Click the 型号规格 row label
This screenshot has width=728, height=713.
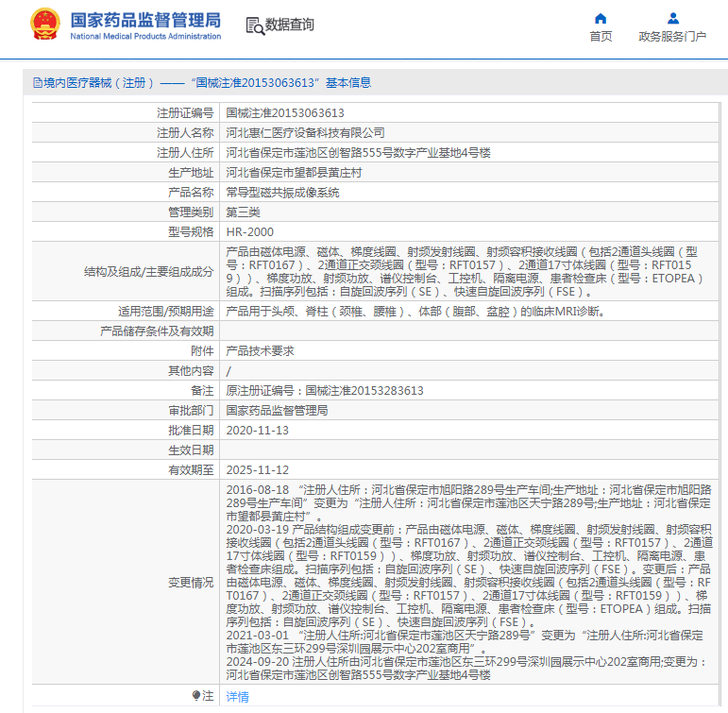[x=191, y=232]
